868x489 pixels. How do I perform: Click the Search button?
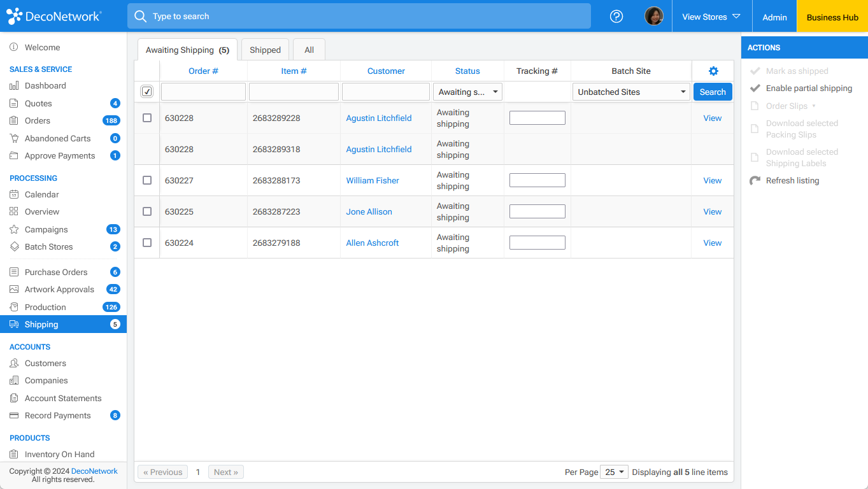click(712, 91)
